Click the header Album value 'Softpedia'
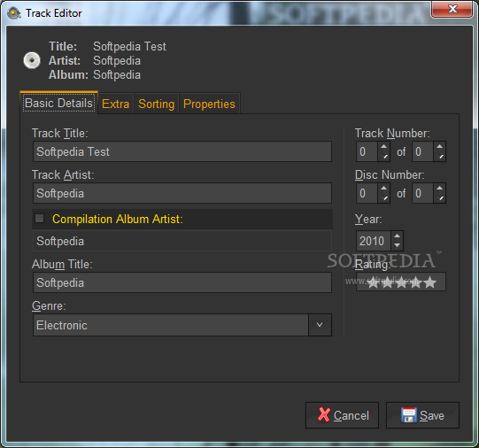Viewport: 479px width, 448px height. 117,75
